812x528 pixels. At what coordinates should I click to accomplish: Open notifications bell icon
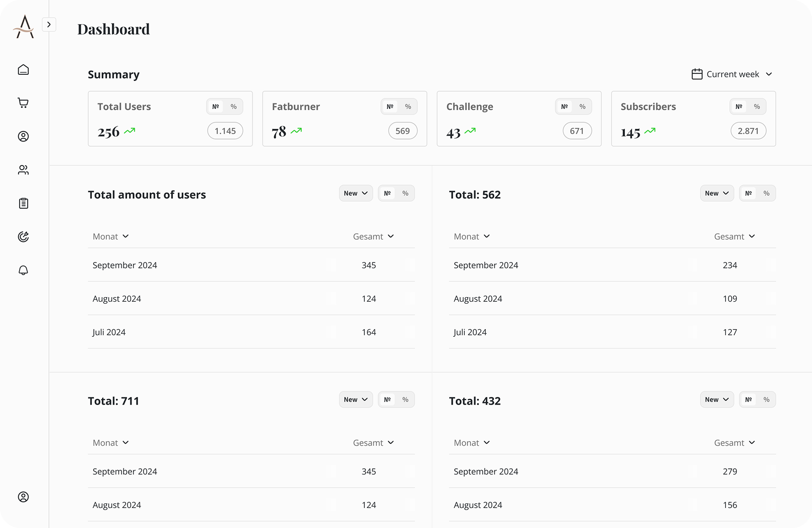tap(24, 271)
